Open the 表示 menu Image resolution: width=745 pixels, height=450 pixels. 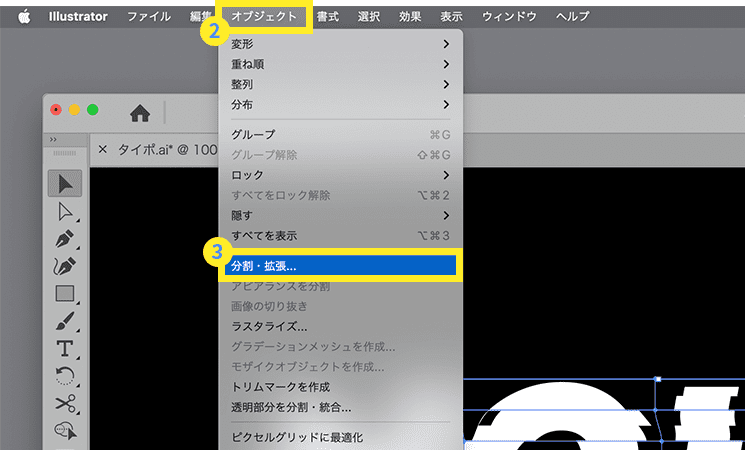click(451, 17)
